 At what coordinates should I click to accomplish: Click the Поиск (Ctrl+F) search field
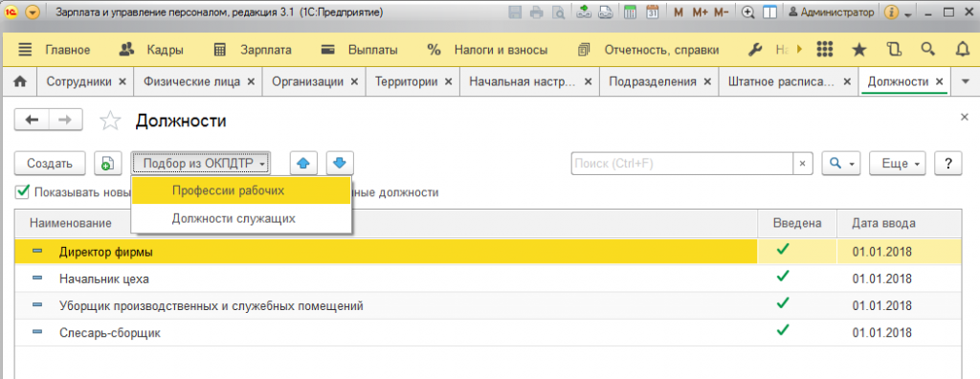(682, 164)
